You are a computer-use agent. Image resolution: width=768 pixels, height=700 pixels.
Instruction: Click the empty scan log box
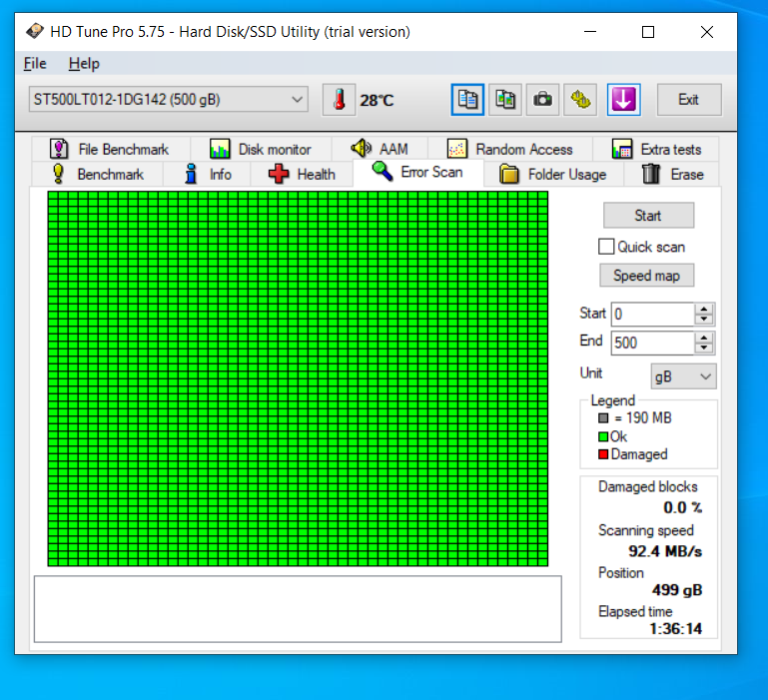coord(298,609)
